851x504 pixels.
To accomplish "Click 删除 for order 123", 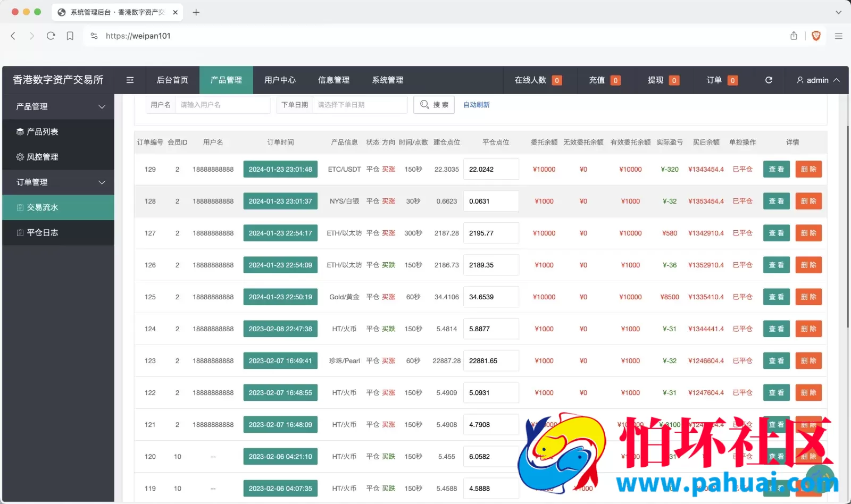I will (x=808, y=360).
